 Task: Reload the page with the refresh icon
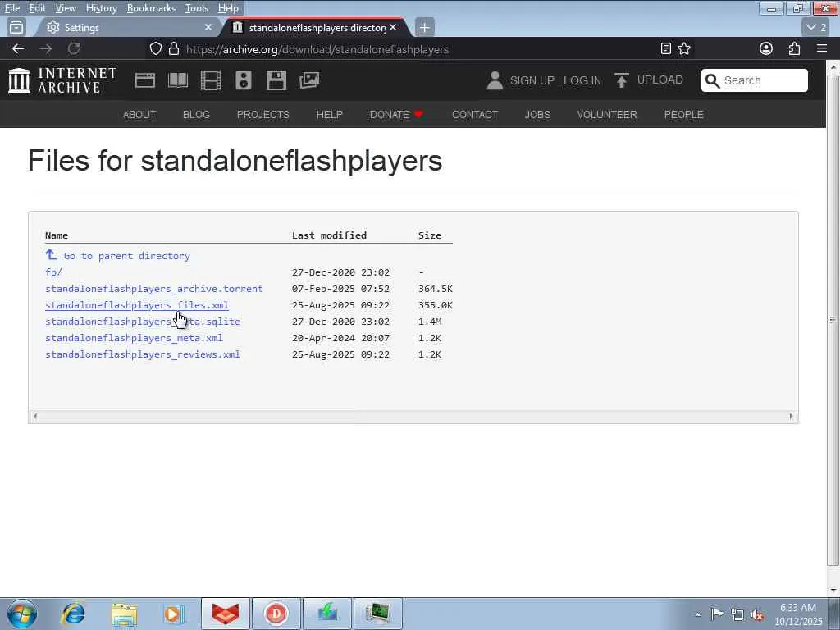tap(74, 48)
